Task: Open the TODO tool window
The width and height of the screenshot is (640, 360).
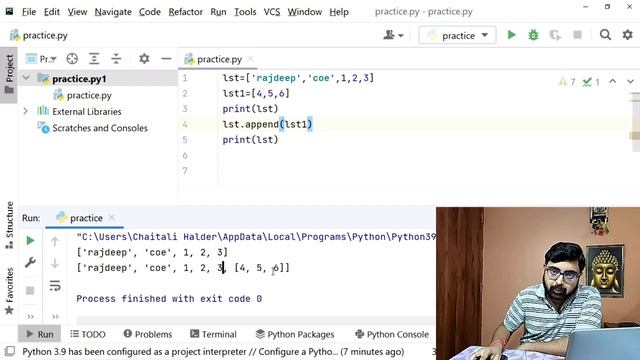Action: pos(88,334)
